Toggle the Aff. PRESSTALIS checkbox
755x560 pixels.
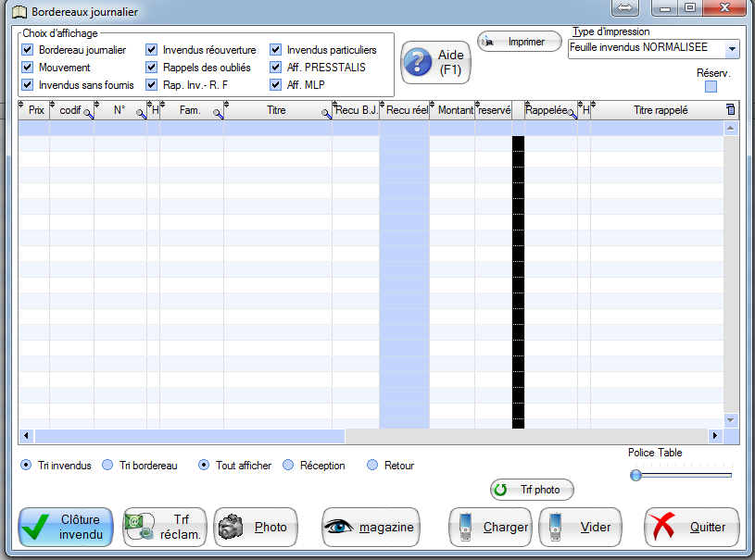pos(276,68)
